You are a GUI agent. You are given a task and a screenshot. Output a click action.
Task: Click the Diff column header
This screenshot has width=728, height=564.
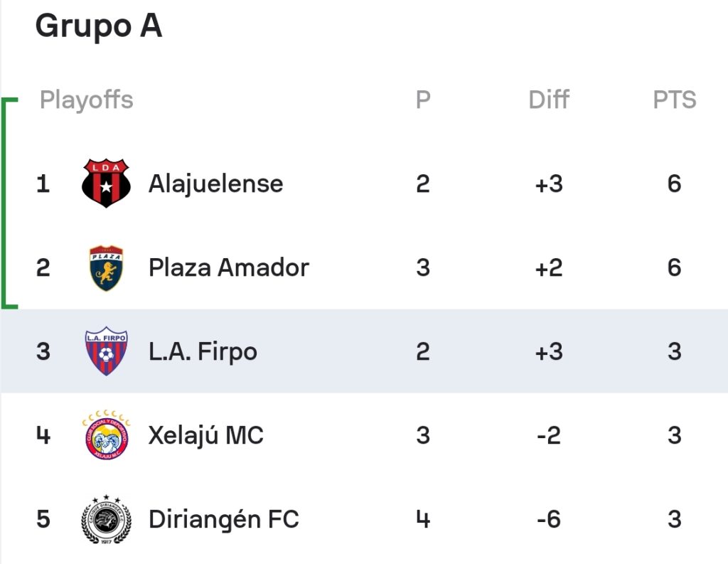click(x=549, y=100)
